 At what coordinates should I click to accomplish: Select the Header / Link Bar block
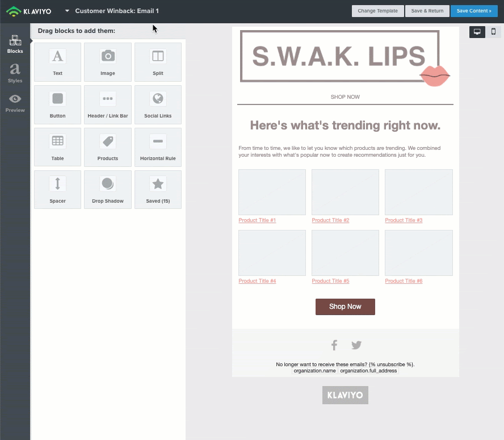point(108,104)
